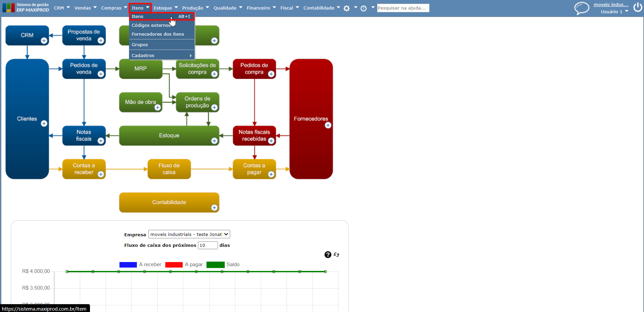Click plus icon on Pedidos de venda

[x=101, y=74]
